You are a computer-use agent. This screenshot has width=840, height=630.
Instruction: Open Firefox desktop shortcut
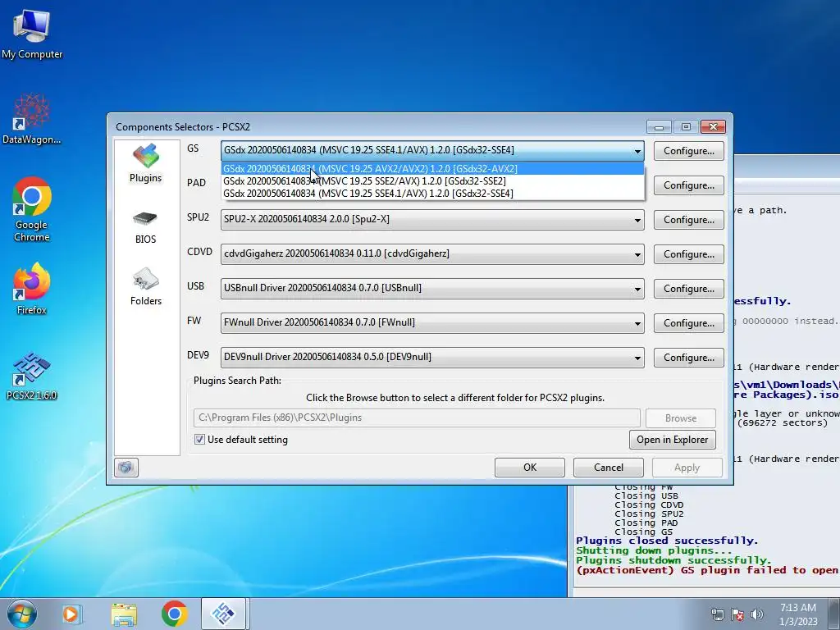[x=32, y=289]
